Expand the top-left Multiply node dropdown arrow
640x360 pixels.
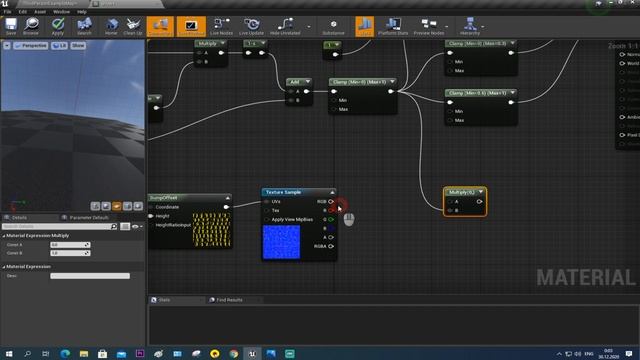click(222, 43)
